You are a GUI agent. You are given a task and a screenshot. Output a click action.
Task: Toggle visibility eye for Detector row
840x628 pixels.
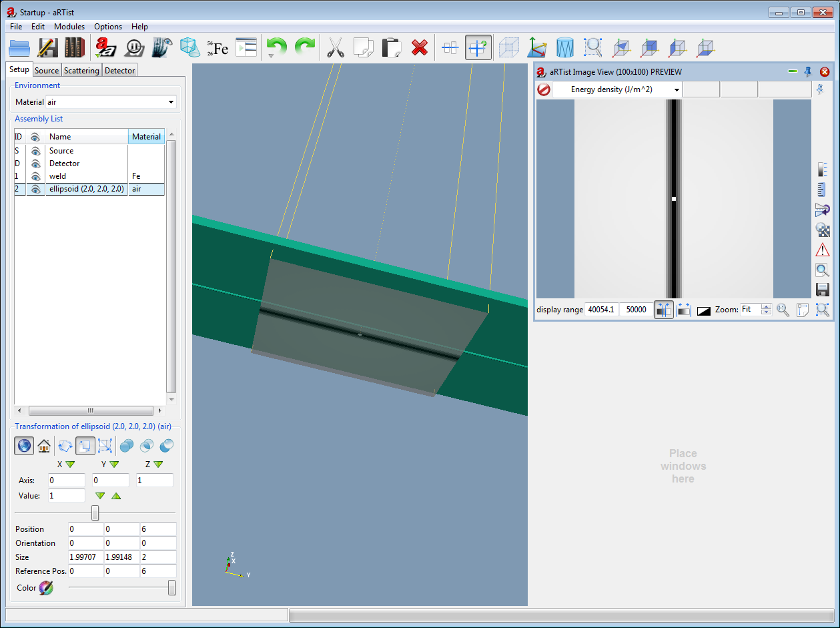pos(36,164)
